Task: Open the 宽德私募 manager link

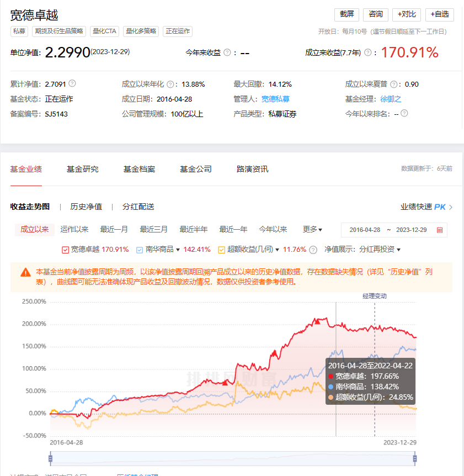Action: 275,99
